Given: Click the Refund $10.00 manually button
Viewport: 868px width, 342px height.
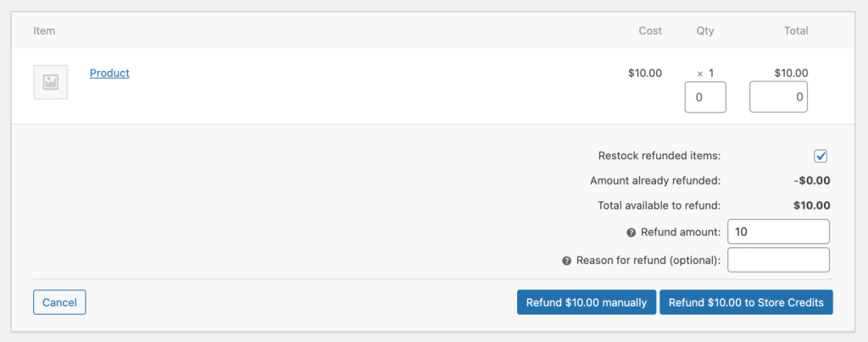Looking at the screenshot, I should pyautogui.click(x=587, y=302).
